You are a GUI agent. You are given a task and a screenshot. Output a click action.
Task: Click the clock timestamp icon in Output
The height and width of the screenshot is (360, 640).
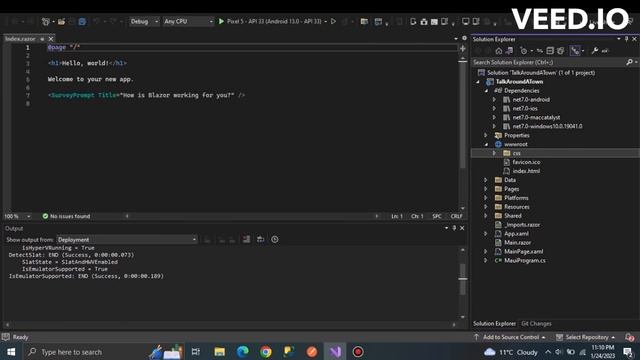coord(275,239)
